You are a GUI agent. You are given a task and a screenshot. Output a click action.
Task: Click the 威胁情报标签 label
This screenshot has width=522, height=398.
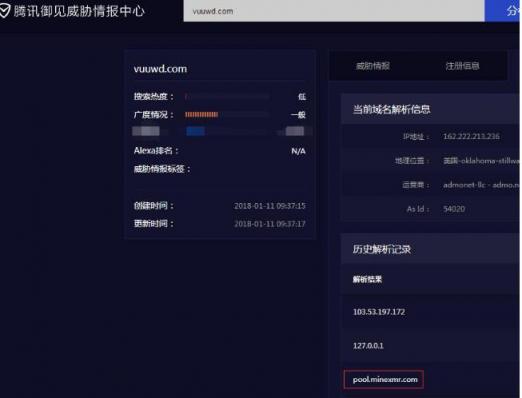[162, 169]
